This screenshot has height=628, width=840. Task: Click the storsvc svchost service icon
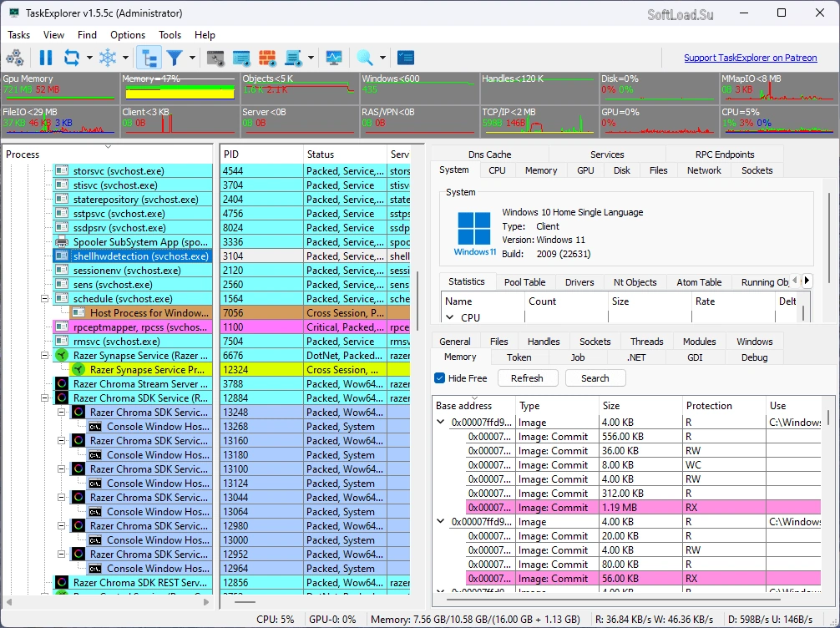click(x=62, y=171)
